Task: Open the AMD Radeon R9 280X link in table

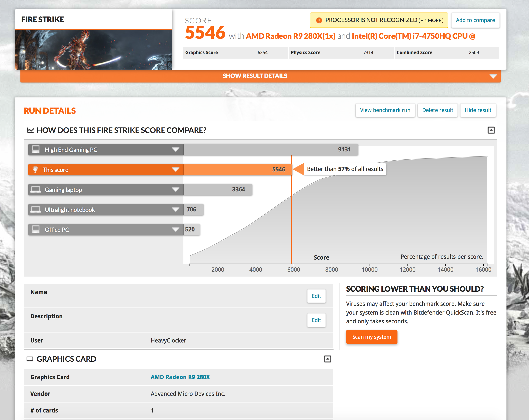Action: (180, 377)
